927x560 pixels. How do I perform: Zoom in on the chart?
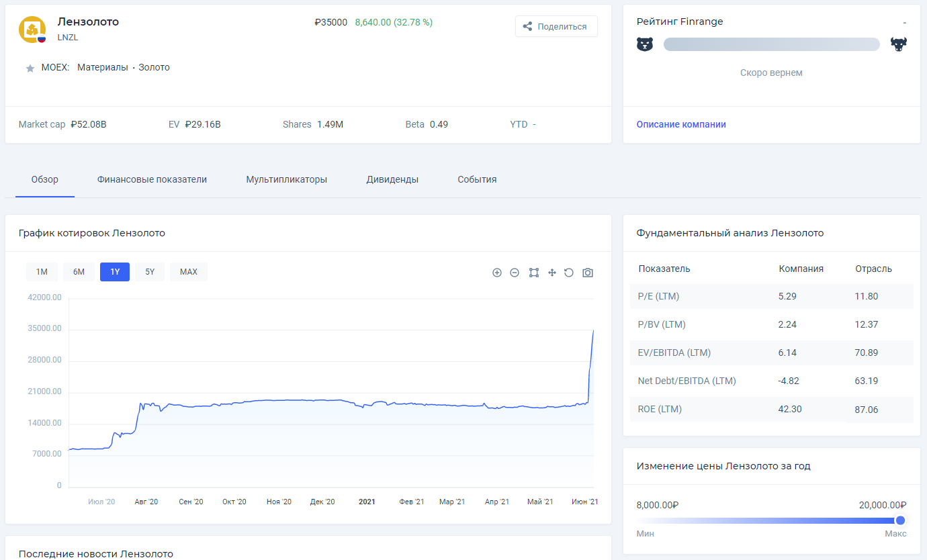(x=497, y=273)
